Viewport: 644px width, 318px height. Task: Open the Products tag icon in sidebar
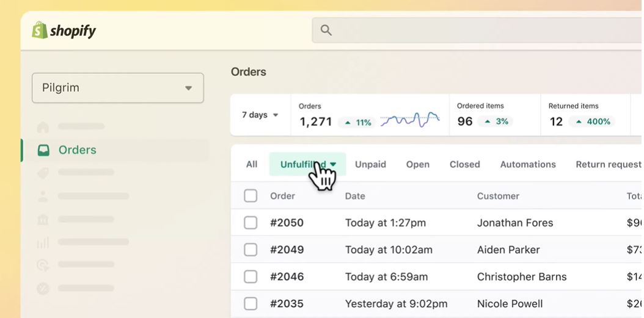[x=43, y=173]
